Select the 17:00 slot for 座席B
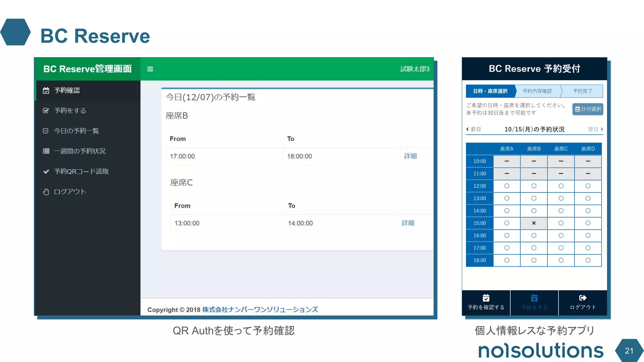The image size is (644, 362). (534, 248)
